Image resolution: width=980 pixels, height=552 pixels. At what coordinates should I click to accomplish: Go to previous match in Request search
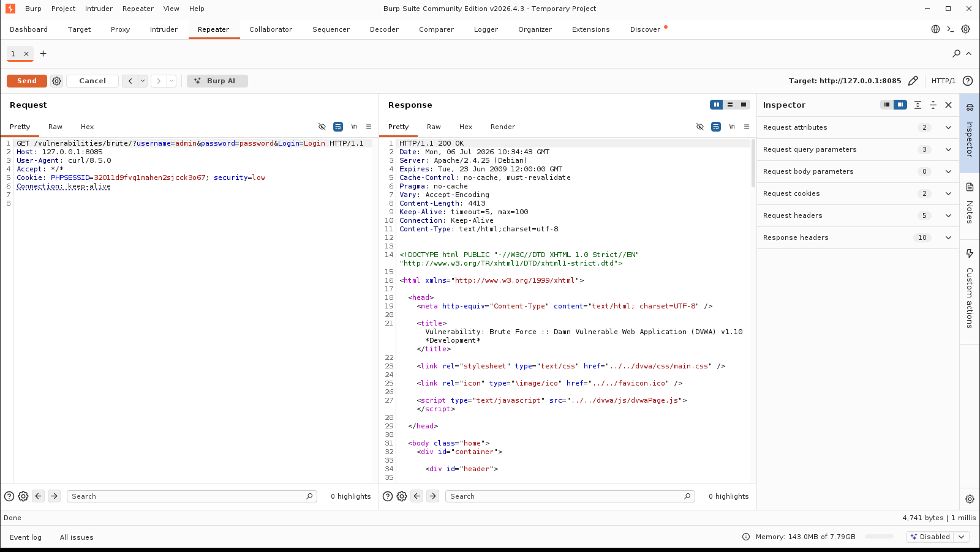pos(39,496)
